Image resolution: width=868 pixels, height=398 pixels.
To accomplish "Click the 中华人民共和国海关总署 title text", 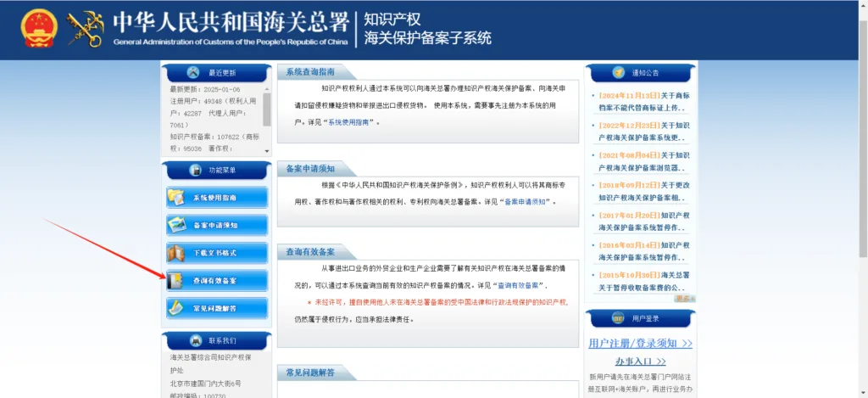I will click(x=231, y=21).
